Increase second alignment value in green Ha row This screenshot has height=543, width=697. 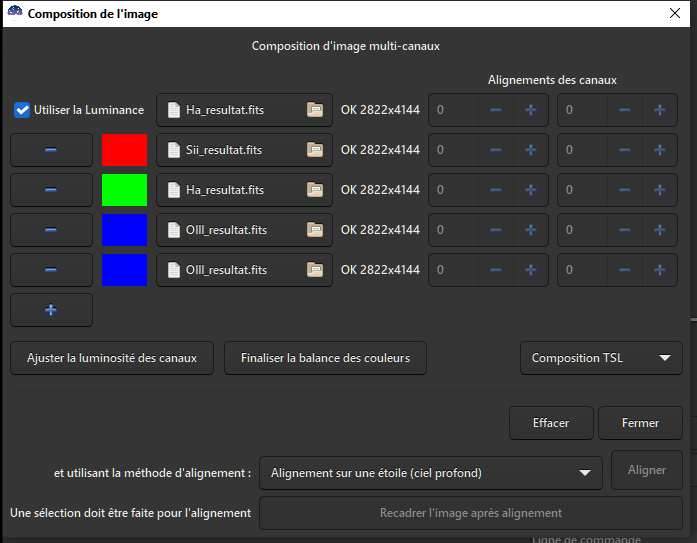[660, 190]
